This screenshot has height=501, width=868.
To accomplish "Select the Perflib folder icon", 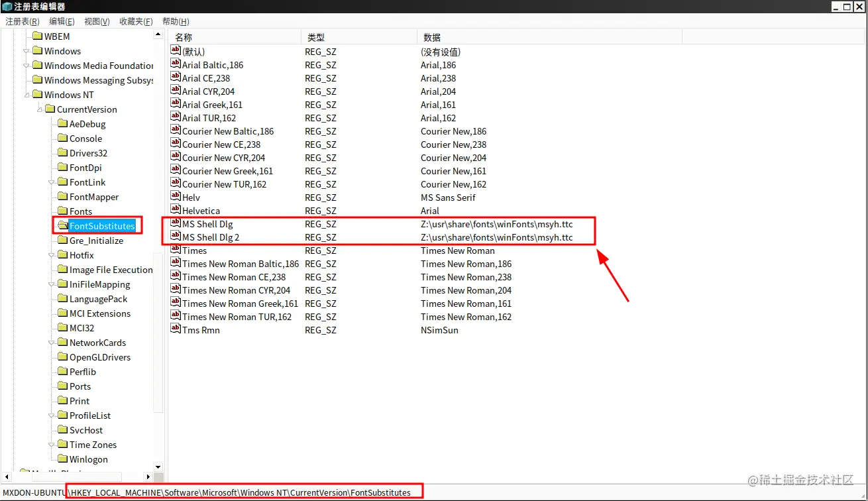I will tap(63, 372).
